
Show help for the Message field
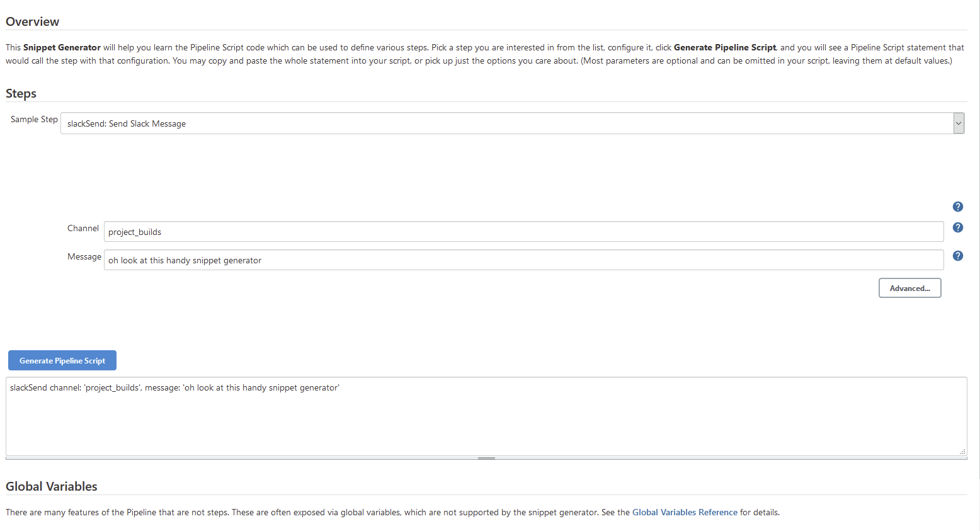click(x=957, y=256)
